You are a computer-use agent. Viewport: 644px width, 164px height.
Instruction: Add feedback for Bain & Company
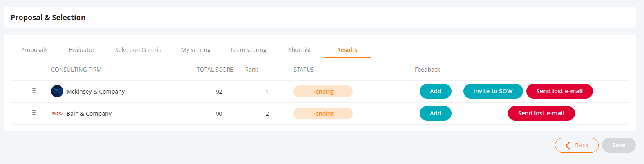pyautogui.click(x=436, y=113)
